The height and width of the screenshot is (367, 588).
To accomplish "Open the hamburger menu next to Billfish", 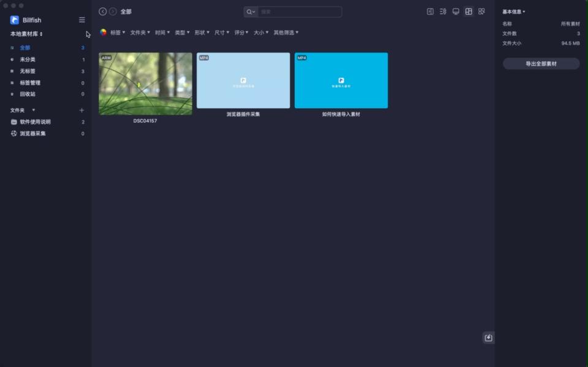I will pyautogui.click(x=82, y=19).
